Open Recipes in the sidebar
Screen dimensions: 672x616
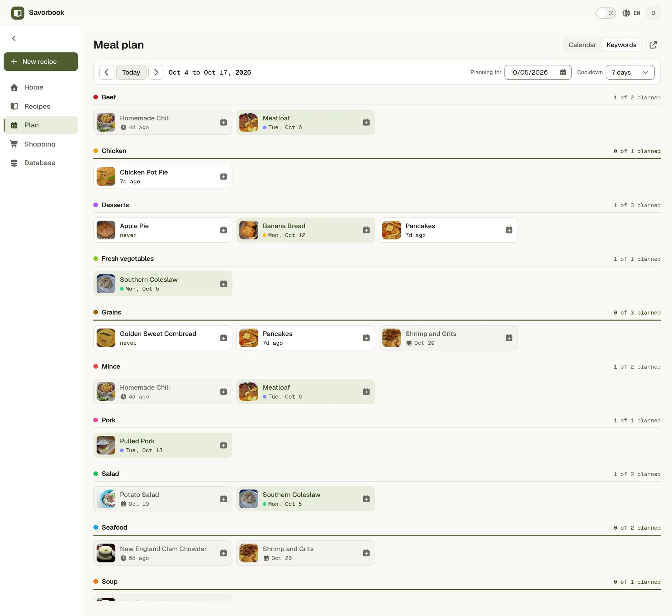coord(41,106)
